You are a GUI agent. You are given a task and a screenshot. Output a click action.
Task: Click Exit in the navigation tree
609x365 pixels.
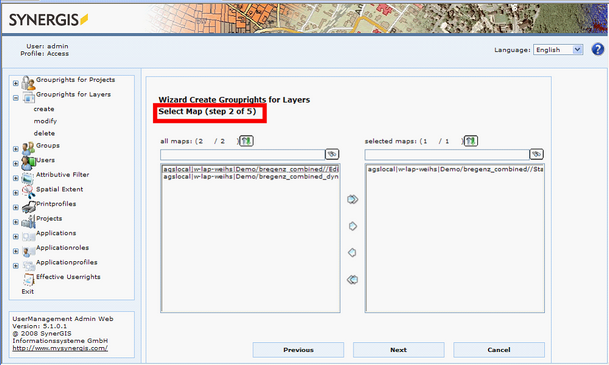coord(28,292)
